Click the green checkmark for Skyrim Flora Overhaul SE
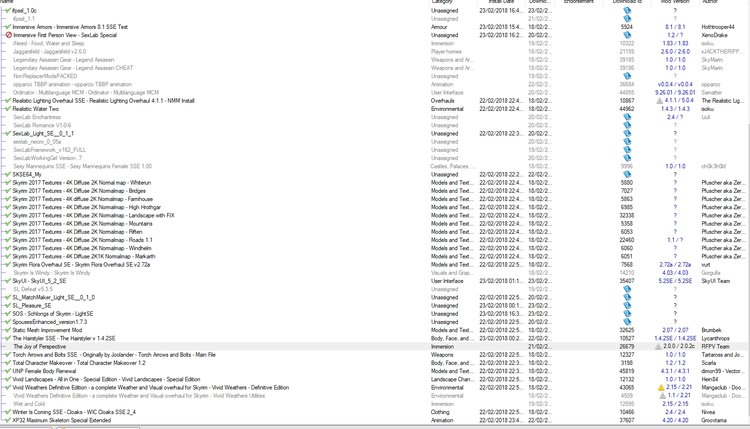Viewport: 750px width, 429px height. (x=8, y=264)
